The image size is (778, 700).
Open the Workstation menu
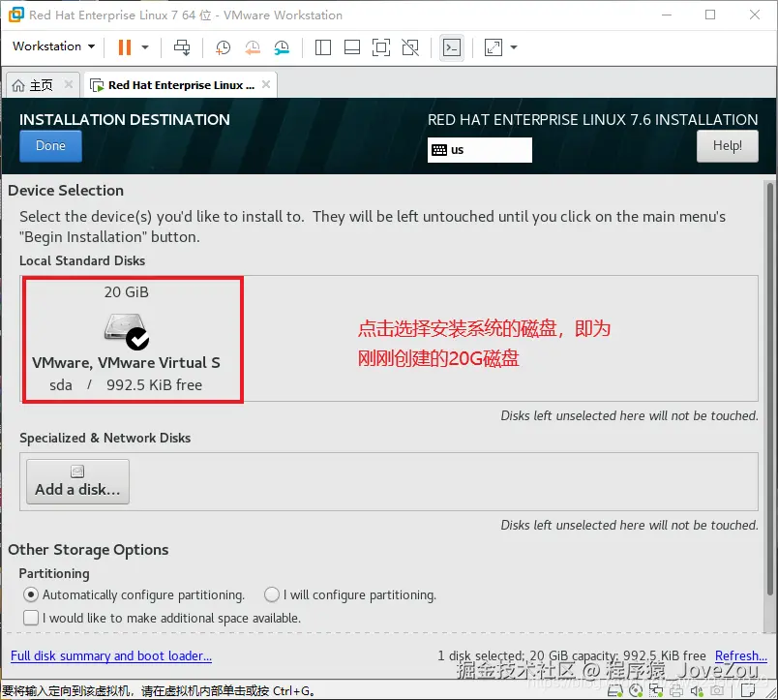tap(53, 46)
